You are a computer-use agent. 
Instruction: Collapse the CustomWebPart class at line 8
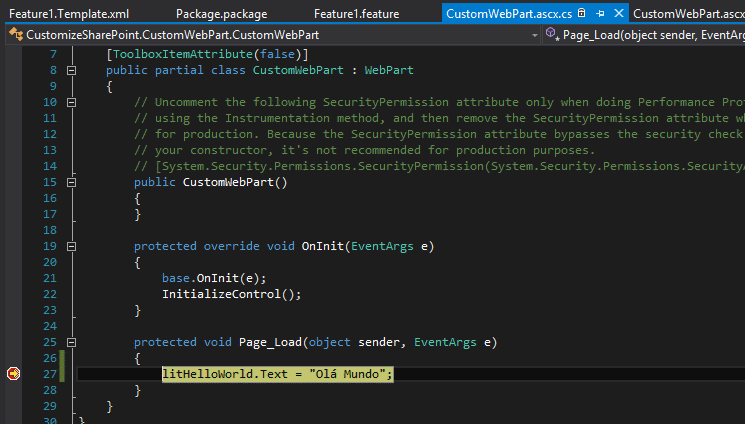click(x=71, y=70)
